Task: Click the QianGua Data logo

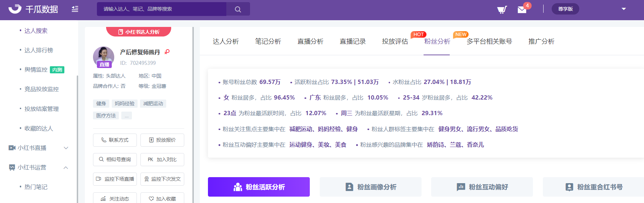Action: tap(33, 9)
